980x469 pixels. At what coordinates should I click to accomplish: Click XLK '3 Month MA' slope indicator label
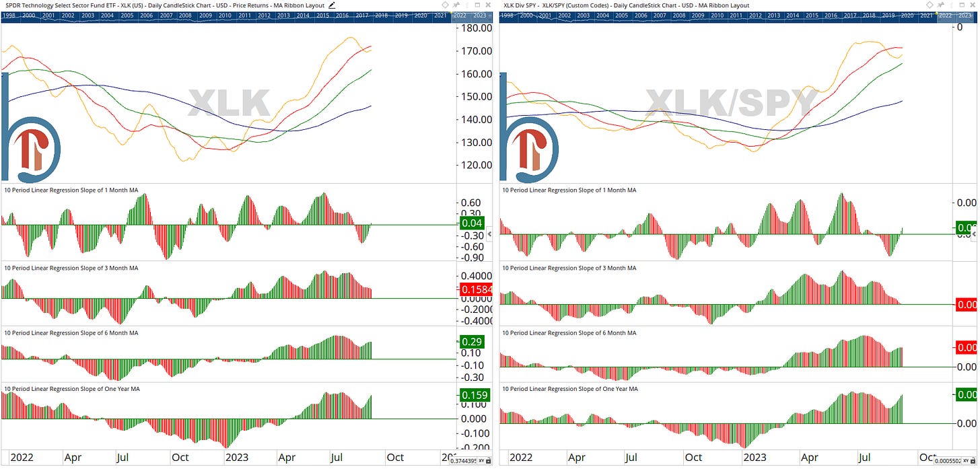tap(71, 268)
